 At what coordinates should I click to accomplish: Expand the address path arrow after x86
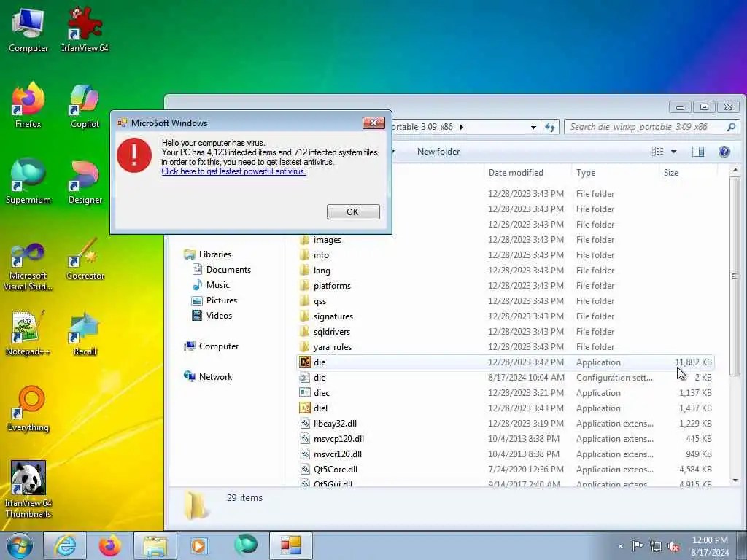click(462, 127)
